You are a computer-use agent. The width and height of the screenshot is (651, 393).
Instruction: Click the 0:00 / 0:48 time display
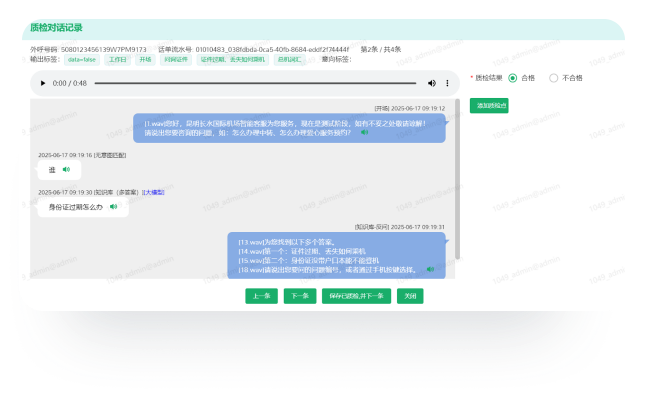pos(70,83)
